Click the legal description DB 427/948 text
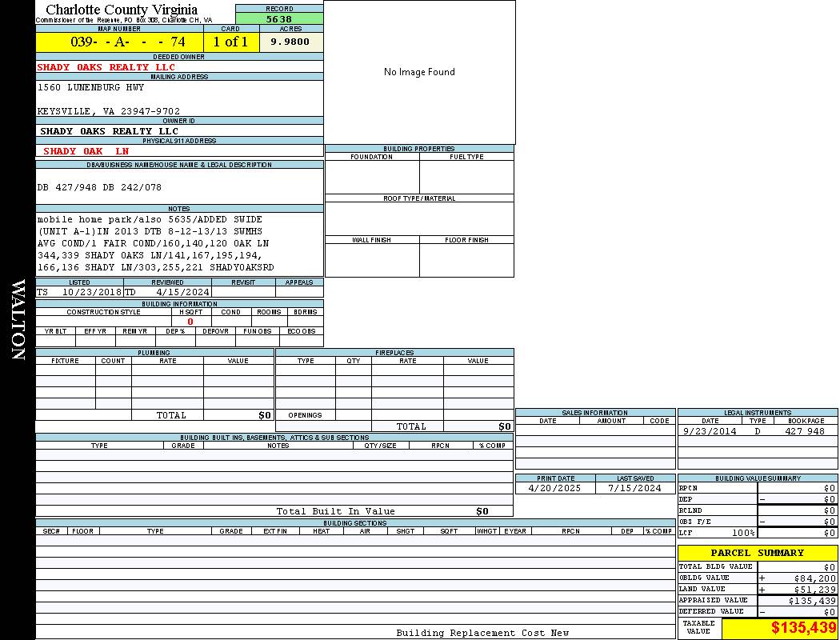 (x=99, y=187)
